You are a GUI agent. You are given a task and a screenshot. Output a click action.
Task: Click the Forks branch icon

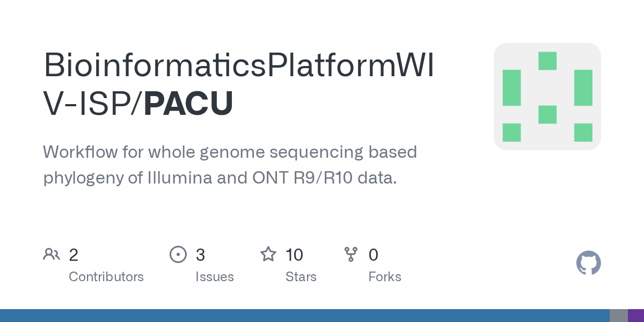(351, 254)
